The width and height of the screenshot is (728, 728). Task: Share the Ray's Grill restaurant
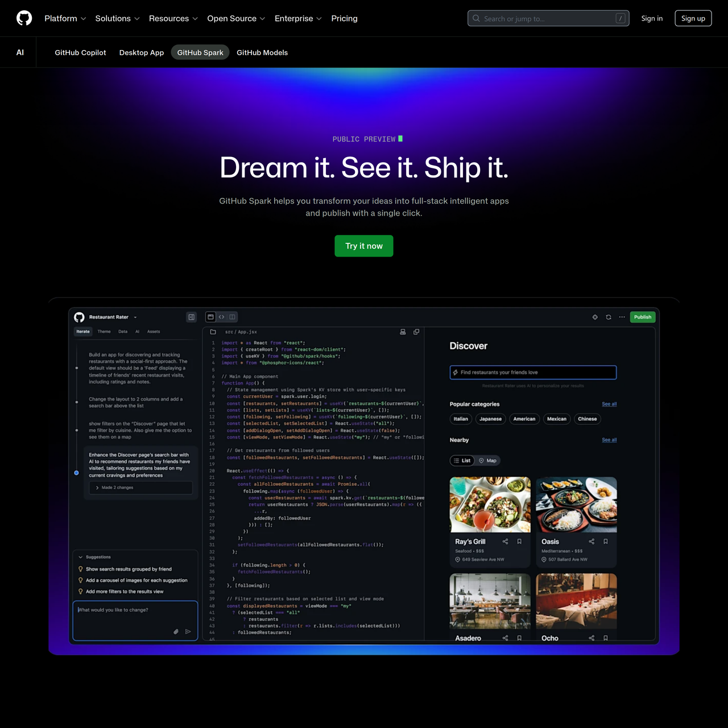[505, 541]
